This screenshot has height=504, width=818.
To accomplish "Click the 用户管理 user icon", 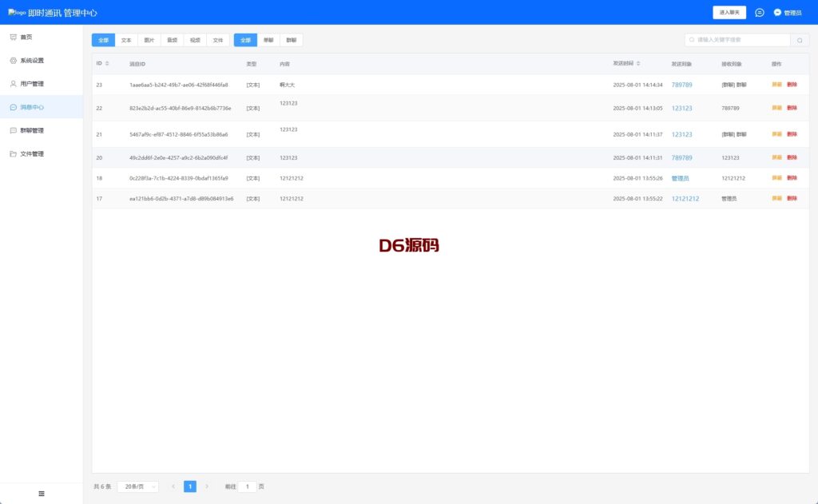I will (x=13, y=84).
